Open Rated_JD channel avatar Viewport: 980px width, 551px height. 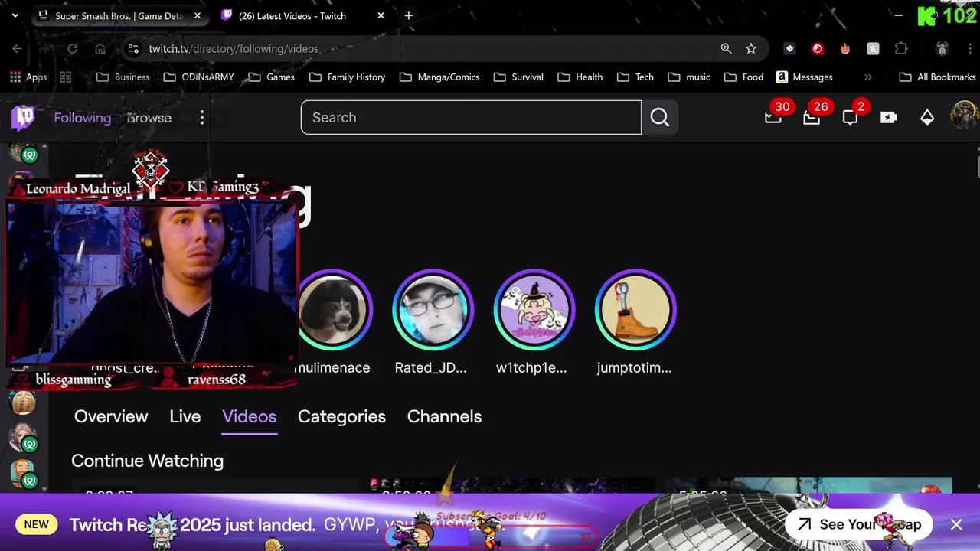[x=433, y=309]
